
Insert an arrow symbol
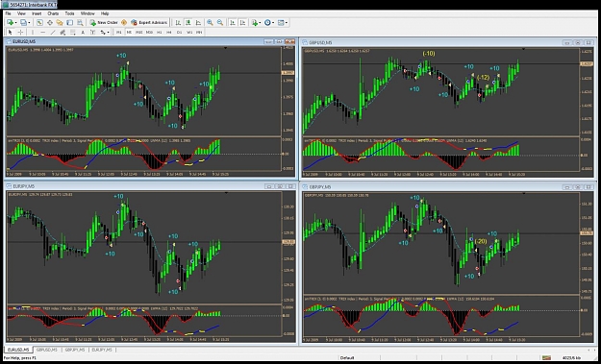103,33
